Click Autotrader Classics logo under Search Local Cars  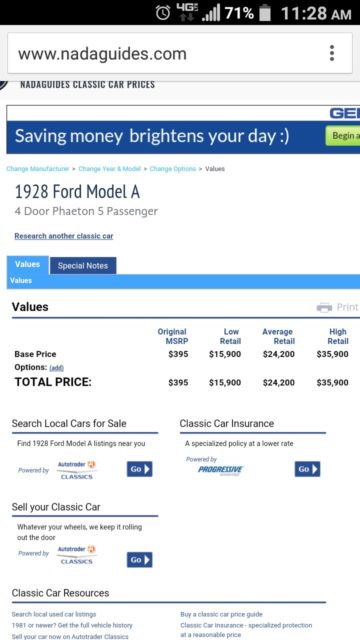coord(77,470)
